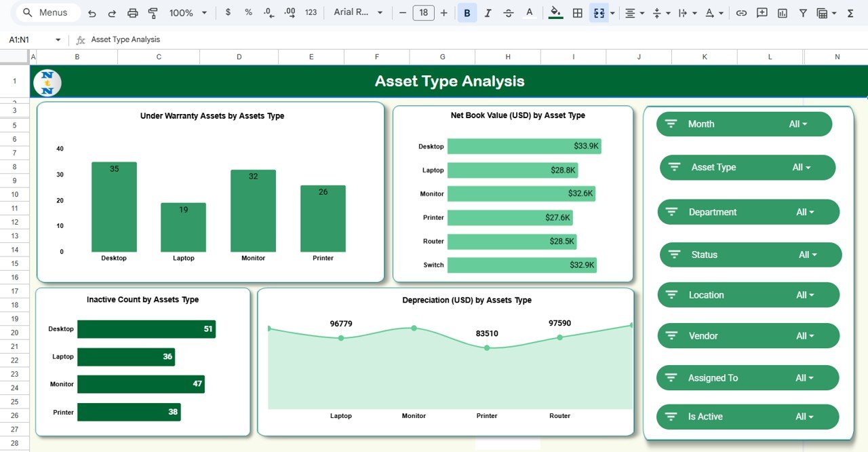Screen dimensions: 868x452
Task: Click inside the formula bar
Action: (x=203, y=39)
